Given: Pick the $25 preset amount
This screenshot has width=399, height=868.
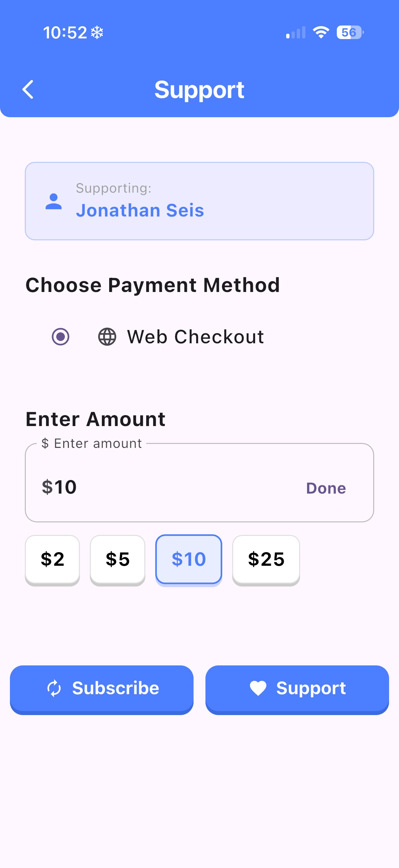Looking at the screenshot, I should (266, 559).
